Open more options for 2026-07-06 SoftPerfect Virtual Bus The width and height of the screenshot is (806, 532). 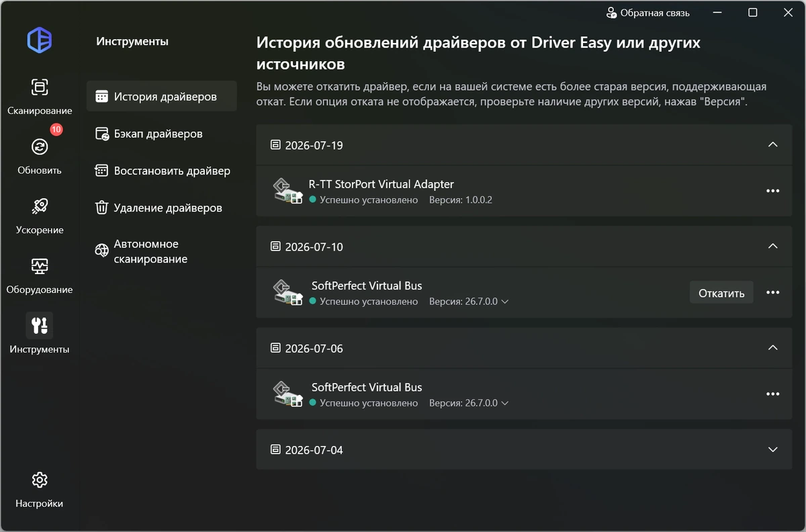click(773, 394)
